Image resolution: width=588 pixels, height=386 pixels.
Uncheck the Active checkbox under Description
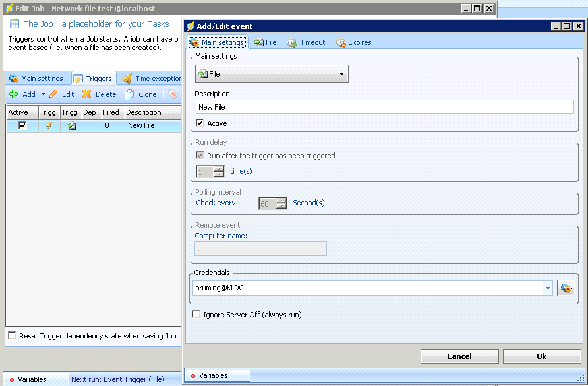(200, 123)
